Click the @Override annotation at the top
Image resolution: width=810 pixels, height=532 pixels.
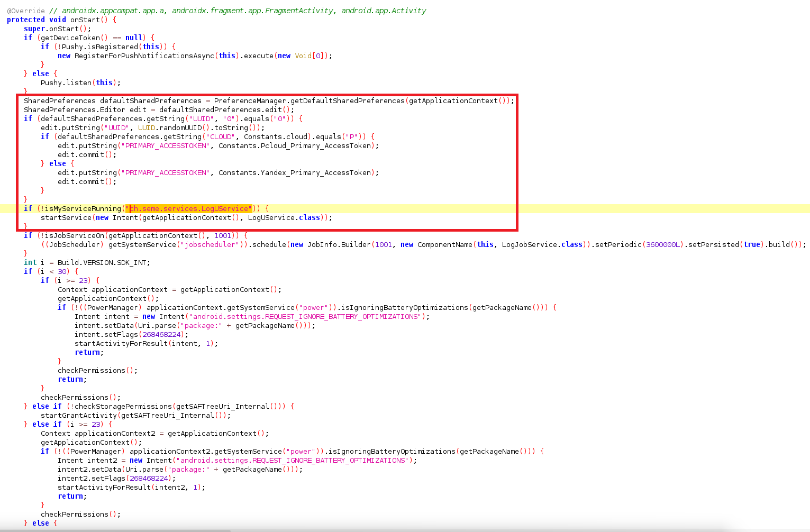tap(26, 11)
